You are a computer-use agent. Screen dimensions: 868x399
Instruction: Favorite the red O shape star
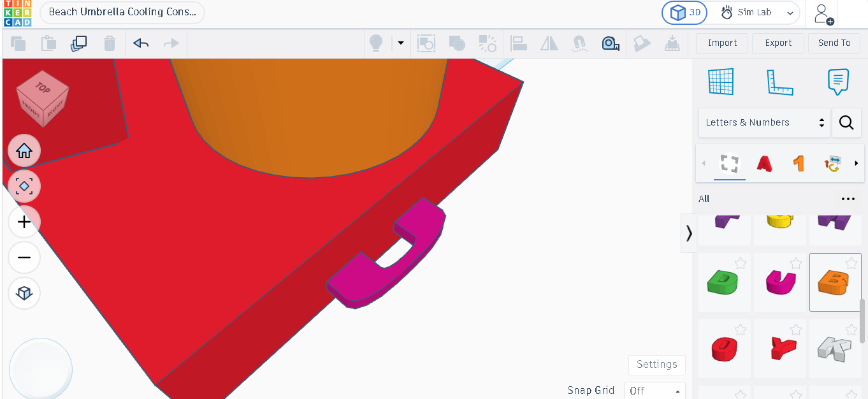[x=741, y=330]
